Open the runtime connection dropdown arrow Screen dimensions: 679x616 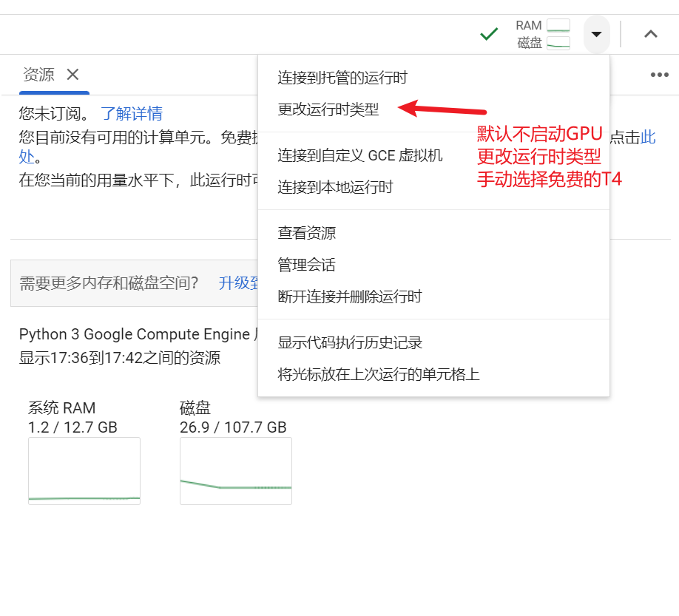(596, 34)
